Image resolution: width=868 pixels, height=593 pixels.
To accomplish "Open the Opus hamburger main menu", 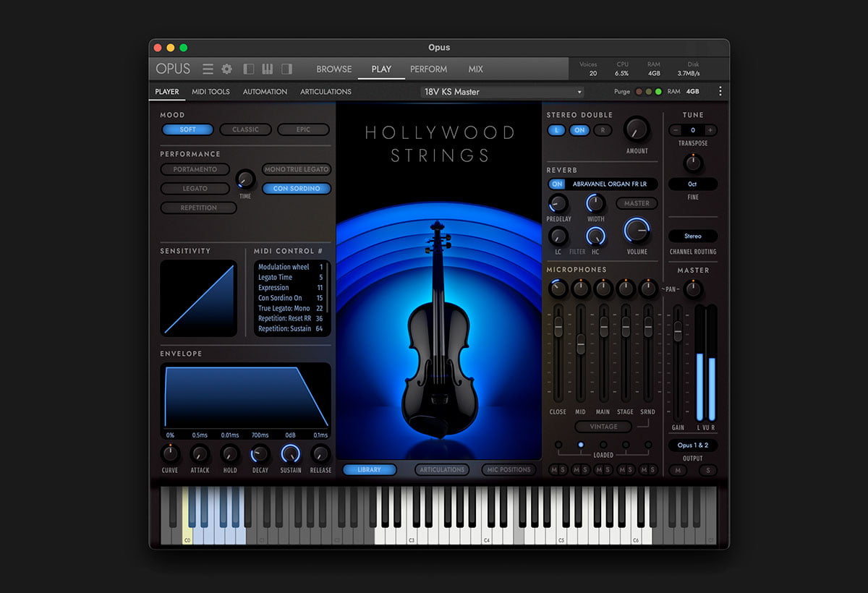I will [208, 69].
